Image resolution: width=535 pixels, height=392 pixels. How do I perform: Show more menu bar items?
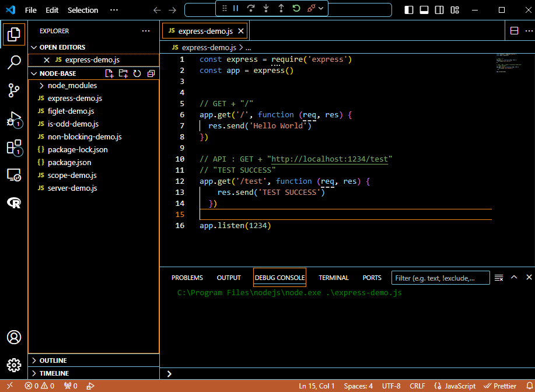tap(114, 10)
